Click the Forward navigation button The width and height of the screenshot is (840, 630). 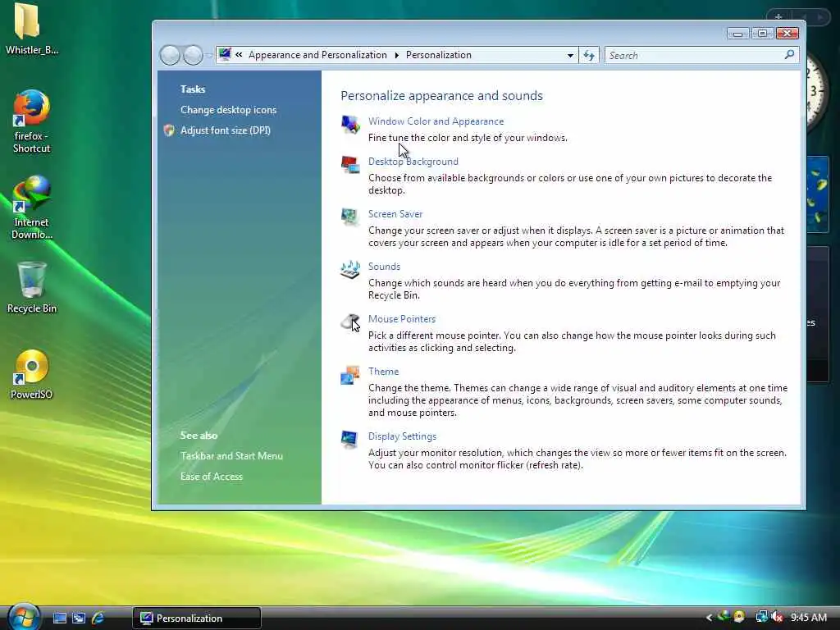pos(193,55)
